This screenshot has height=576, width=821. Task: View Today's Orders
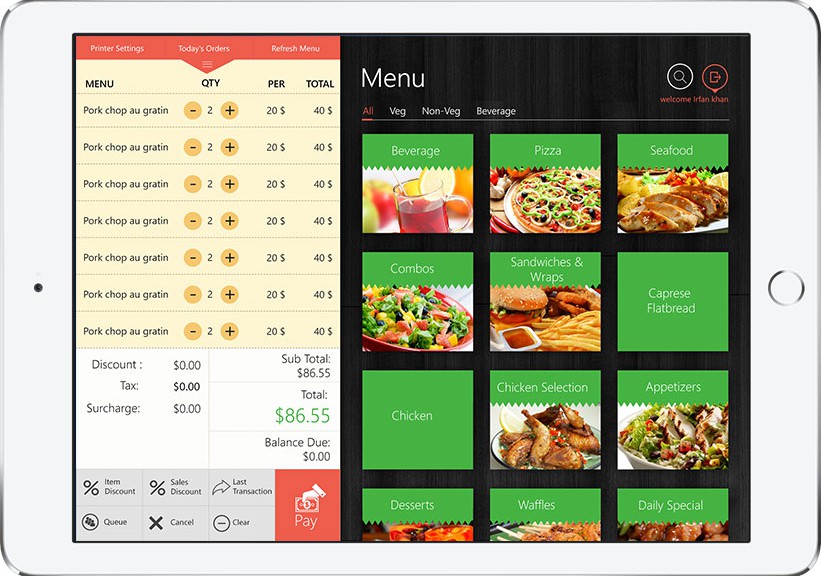[x=204, y=48]
